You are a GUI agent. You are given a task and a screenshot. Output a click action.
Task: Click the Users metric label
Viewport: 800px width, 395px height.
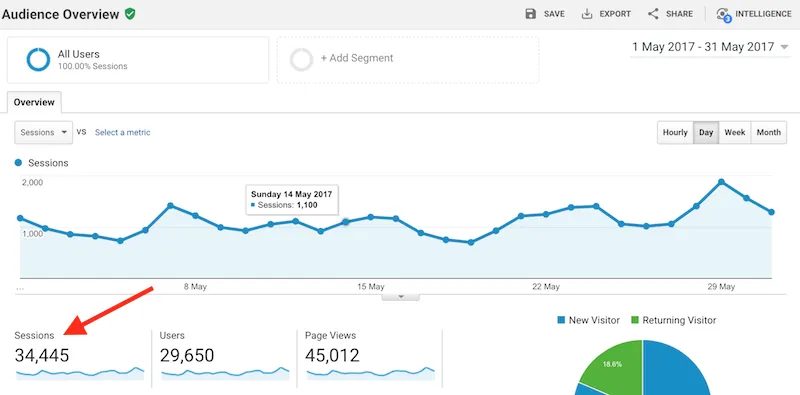(172, 336)
